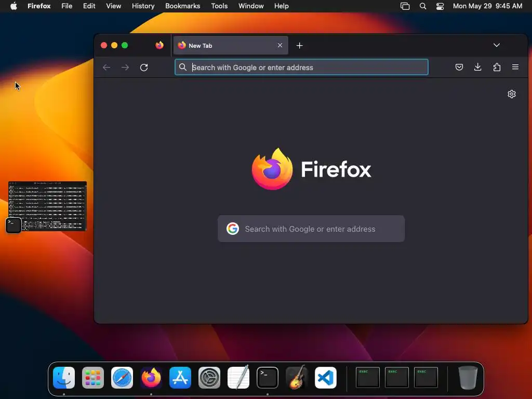Open GarageBand from the Dock
This screenshot has width=532, height=399.
pos(297,378)
